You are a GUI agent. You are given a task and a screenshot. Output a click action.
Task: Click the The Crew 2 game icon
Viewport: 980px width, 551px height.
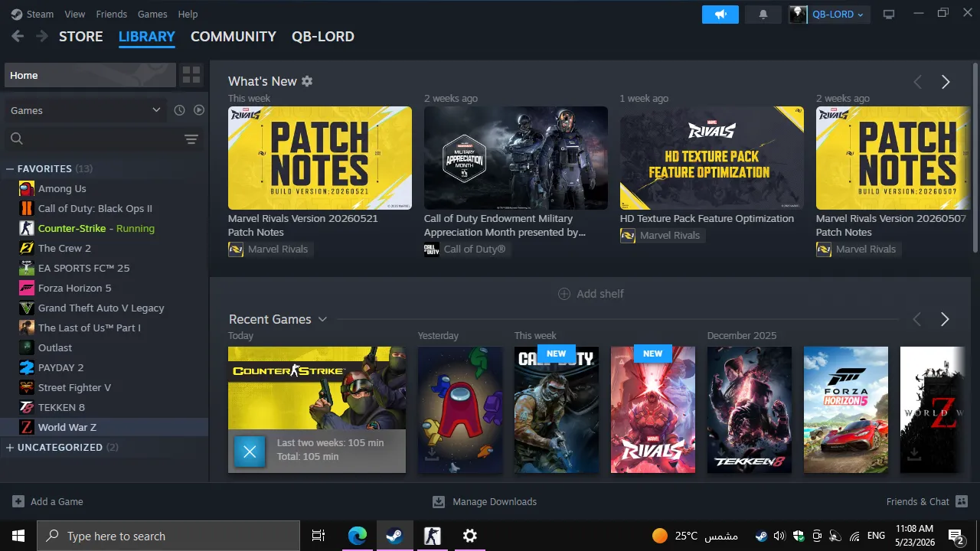coord(27,248)
